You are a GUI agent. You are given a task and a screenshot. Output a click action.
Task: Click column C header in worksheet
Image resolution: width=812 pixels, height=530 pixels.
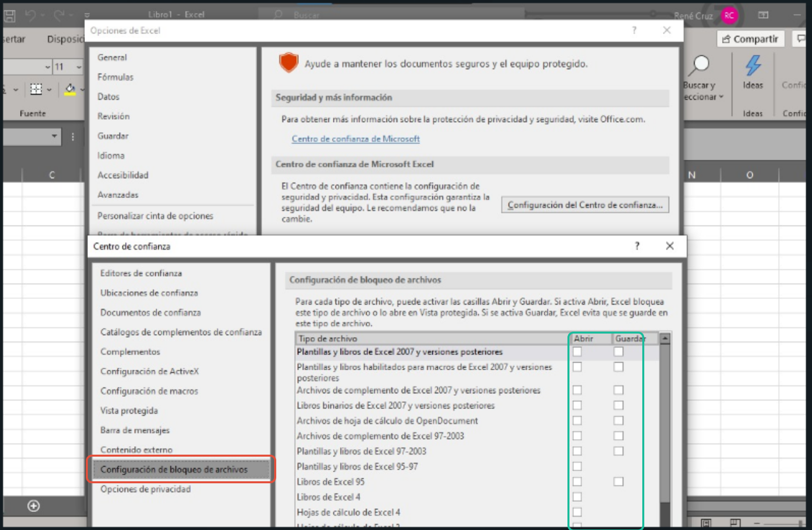52,175
